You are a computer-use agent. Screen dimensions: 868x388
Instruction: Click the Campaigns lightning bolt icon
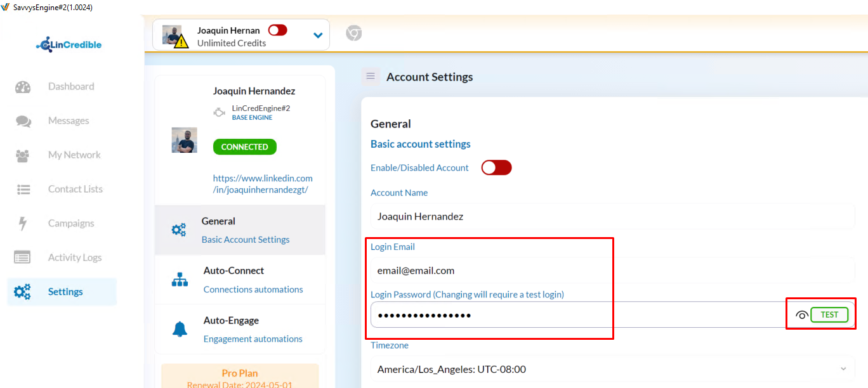pos(23,224)
